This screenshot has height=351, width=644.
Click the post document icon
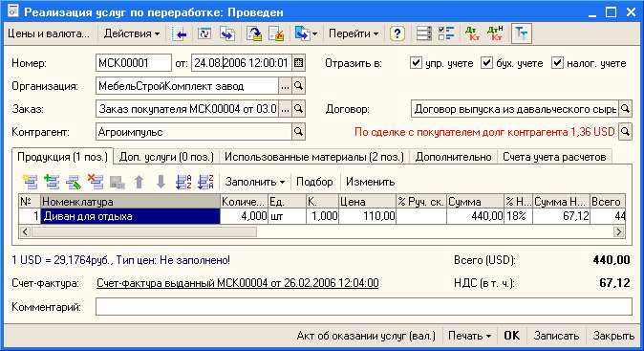click(254, 33)
